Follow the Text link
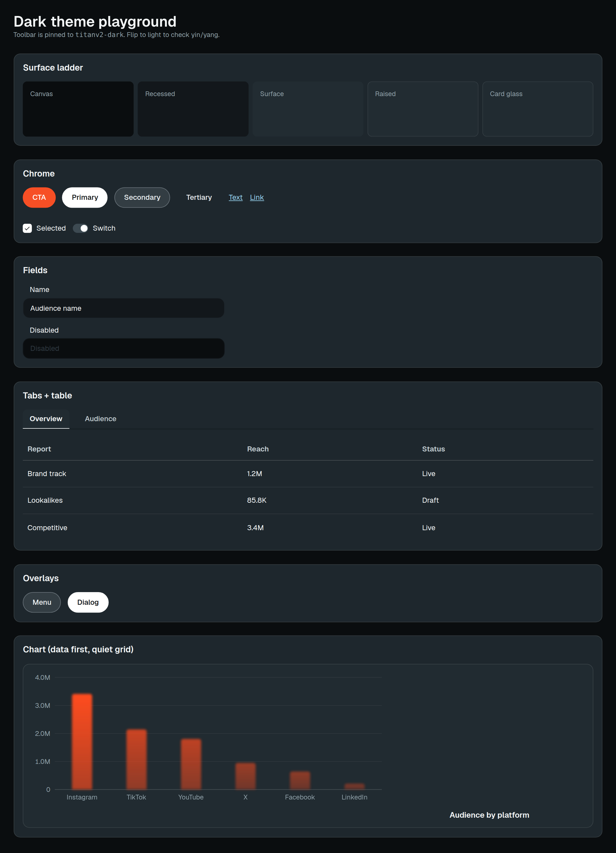 tap(236, 198)
